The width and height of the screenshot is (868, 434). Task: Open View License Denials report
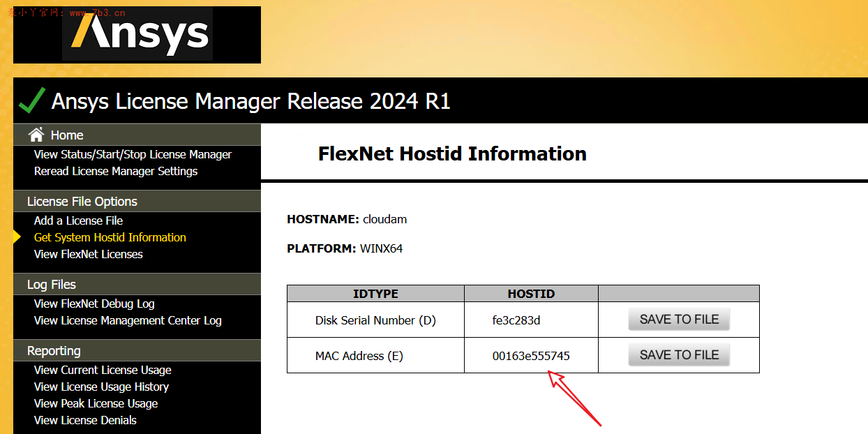(x=85, y=420)
